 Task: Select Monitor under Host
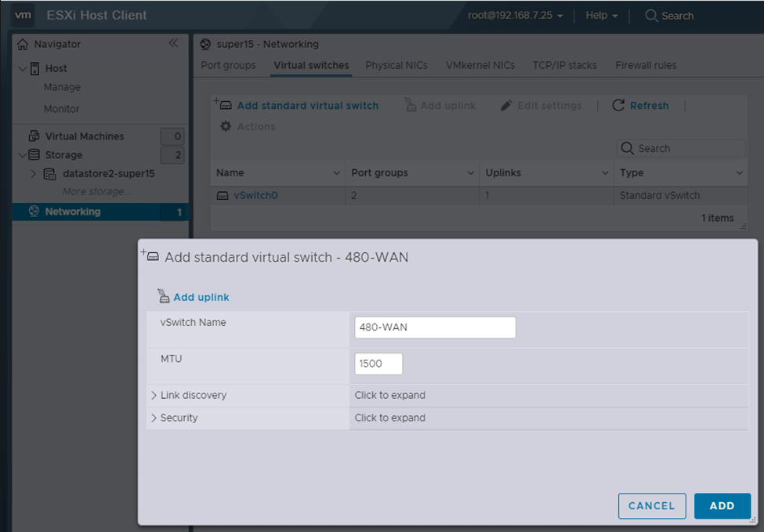point(61,109)
